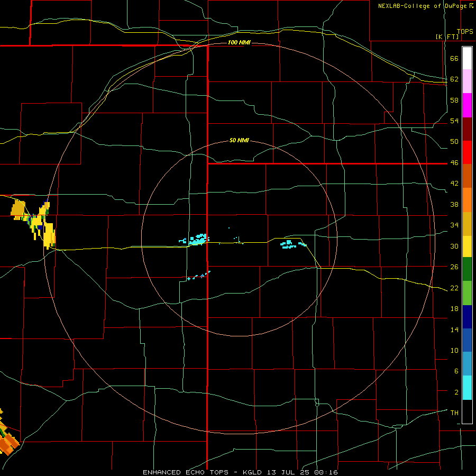Pick the orange swatch for 42 kft tops

467,200
